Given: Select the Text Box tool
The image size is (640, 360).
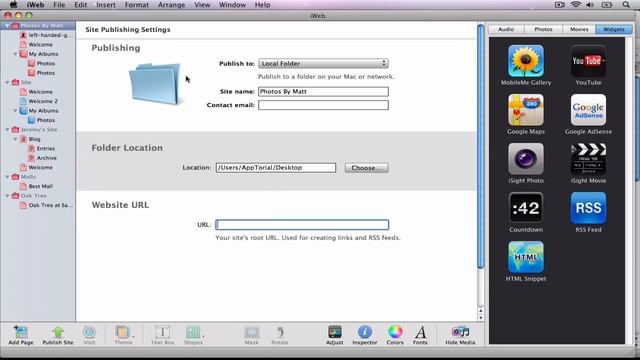Looking at the screenshot, I should pos(162,335).
